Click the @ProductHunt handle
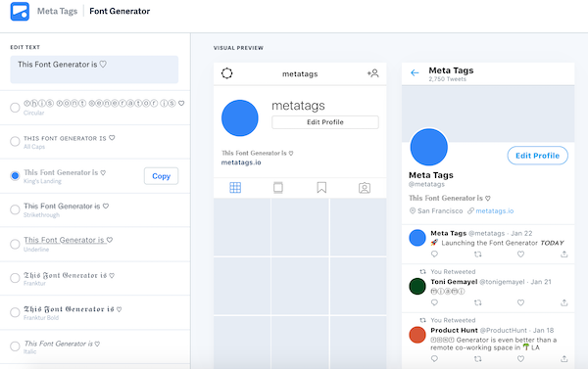The width and height of the screenshot is (588, 369). 504,331
